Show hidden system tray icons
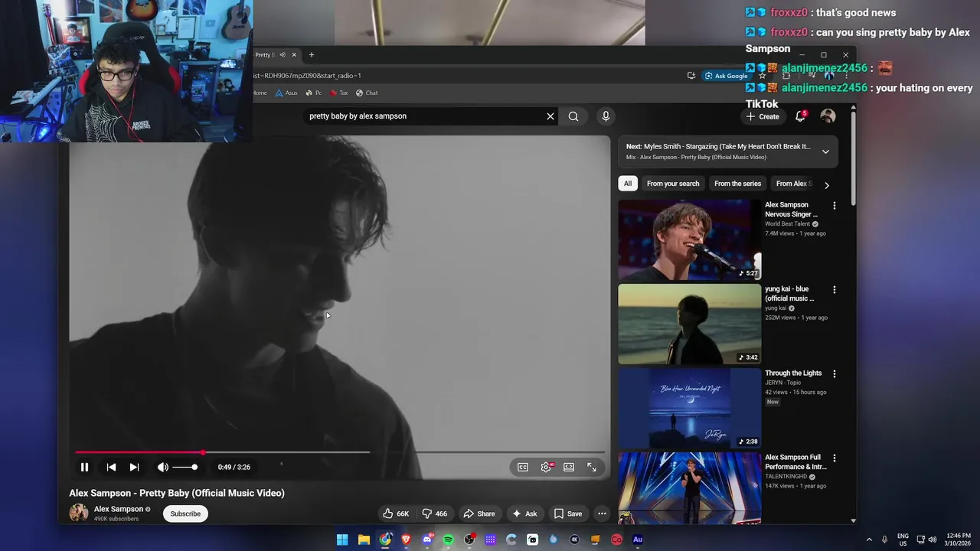The image size is (980, 551). coord(869,540)
